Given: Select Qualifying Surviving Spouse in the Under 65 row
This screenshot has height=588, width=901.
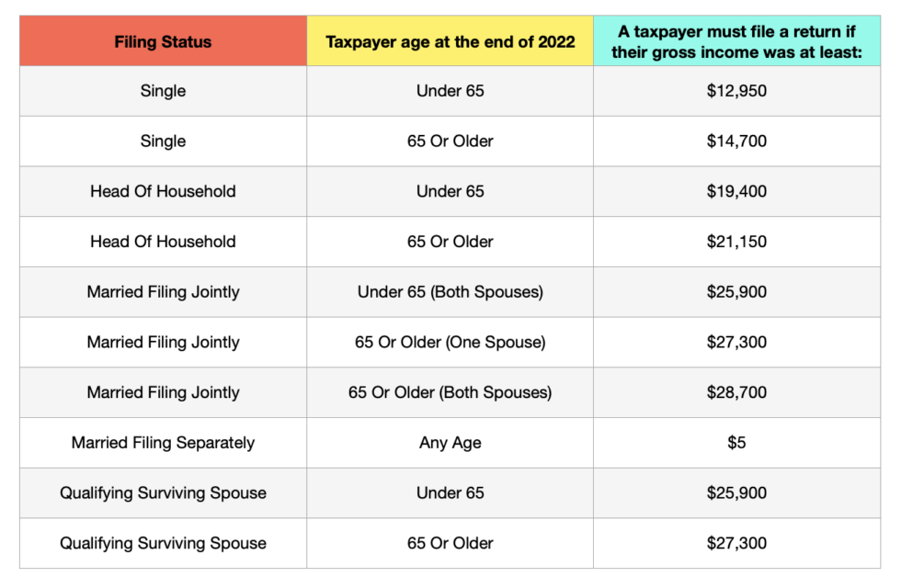Looking at the screenshot, I should [x=163, y=493].
